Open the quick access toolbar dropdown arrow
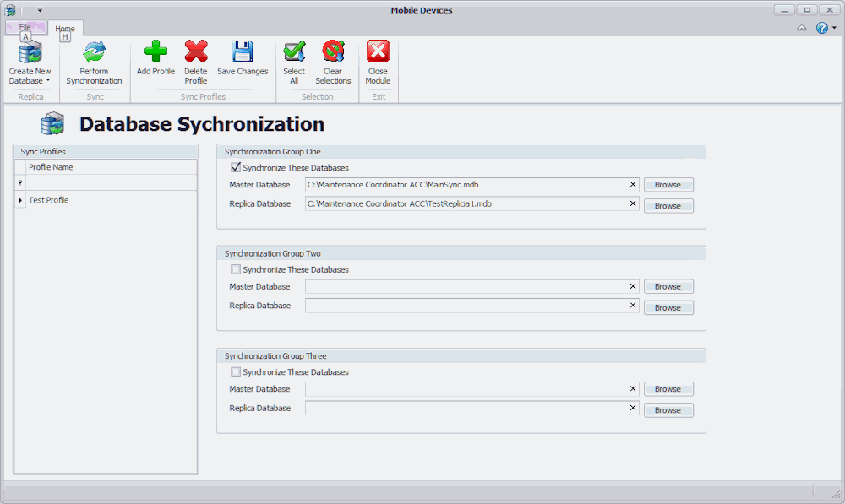 (x=40, y=10)
